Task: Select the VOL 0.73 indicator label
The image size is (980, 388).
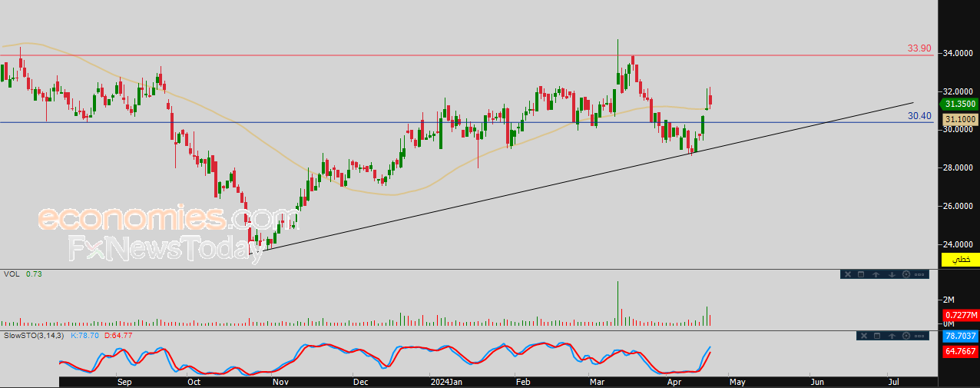Action: (22, 274)
